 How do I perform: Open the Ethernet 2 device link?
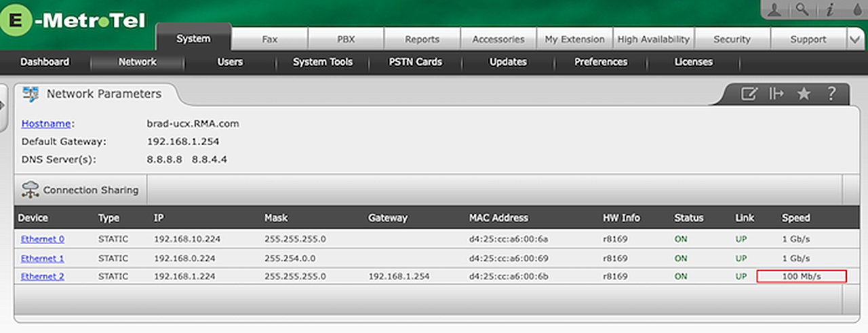(43, 277)
